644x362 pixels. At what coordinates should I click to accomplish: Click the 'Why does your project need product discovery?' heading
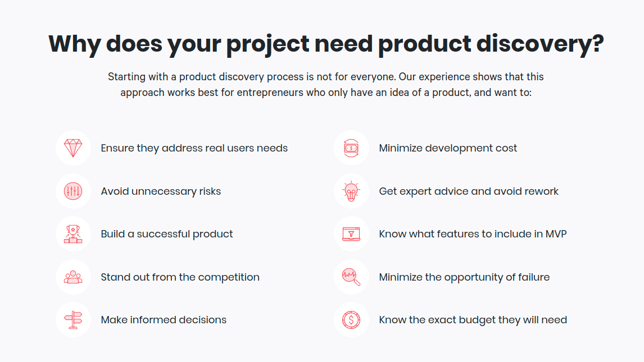pos(326,44)
